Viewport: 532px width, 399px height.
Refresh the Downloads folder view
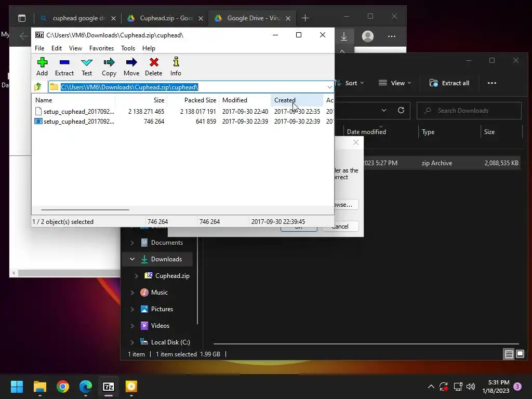(x=401, y=110)
